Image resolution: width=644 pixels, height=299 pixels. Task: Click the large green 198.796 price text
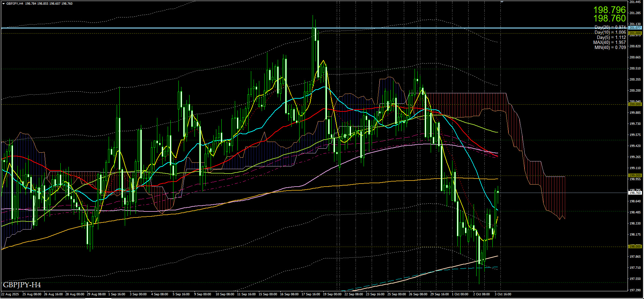click(x=609, y=10)
